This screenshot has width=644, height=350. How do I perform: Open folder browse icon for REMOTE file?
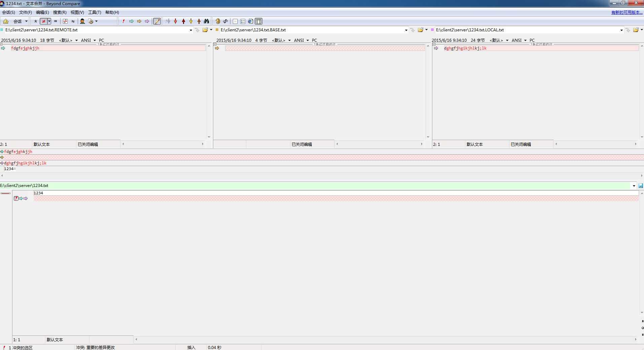coord(205,30)
